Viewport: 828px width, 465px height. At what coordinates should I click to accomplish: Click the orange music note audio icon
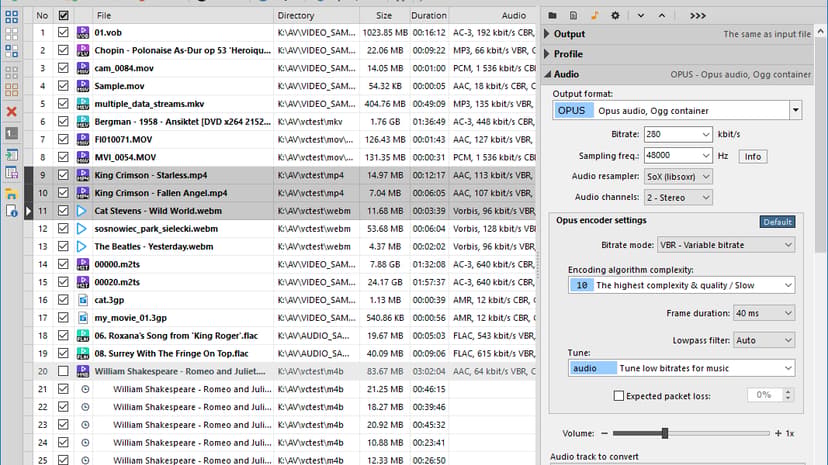595,15
